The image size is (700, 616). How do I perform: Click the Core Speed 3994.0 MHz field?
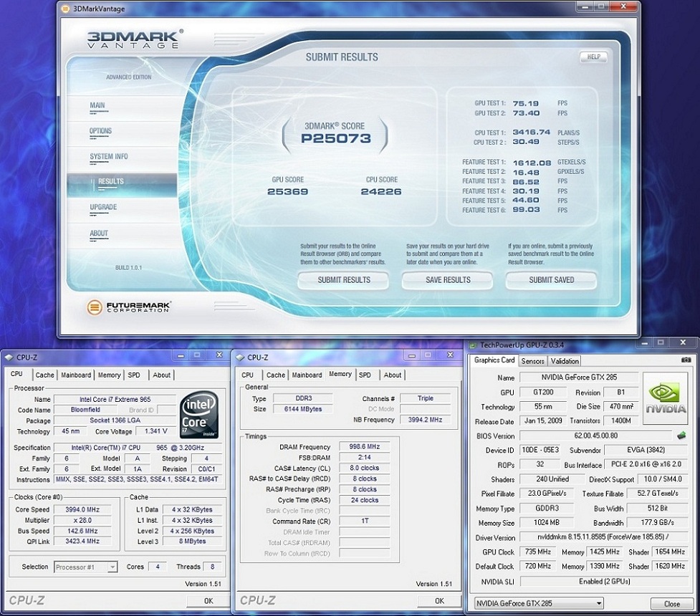[82, 509]
